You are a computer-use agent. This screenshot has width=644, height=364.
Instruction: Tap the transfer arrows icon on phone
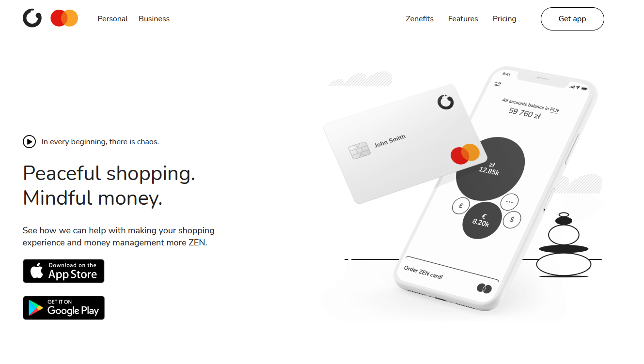point(498,84)
